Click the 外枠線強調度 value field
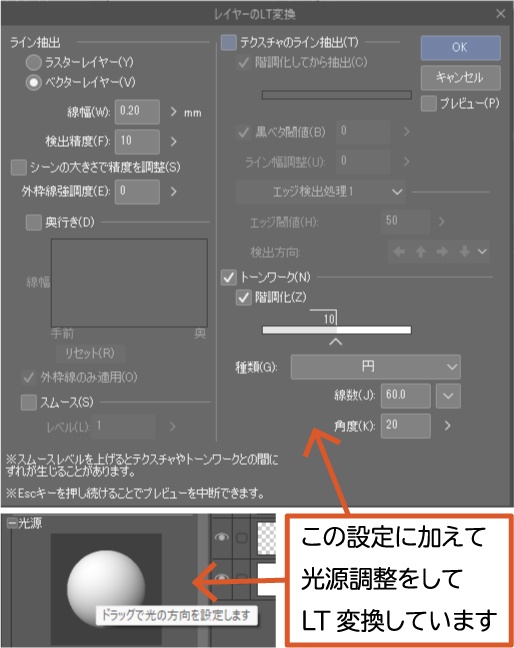Viewport: 514px width, 648px height. [x=137, y=191]
